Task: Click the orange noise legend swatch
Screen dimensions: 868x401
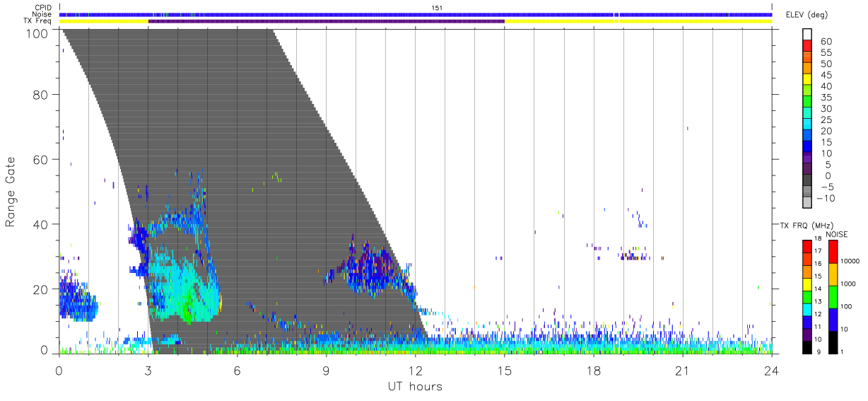Action: tap(832, 273)
